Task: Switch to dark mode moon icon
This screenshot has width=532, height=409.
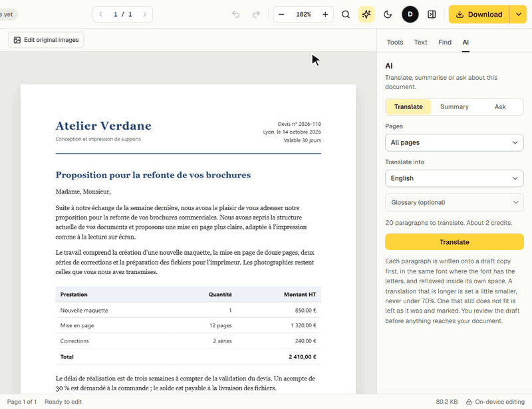Action: click(x=388, y=14)
